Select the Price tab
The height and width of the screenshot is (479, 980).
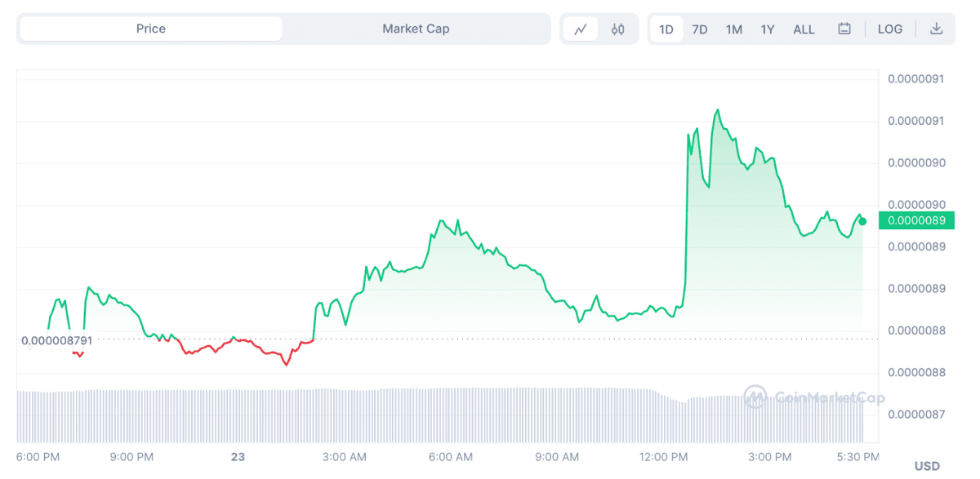[150, 28]
